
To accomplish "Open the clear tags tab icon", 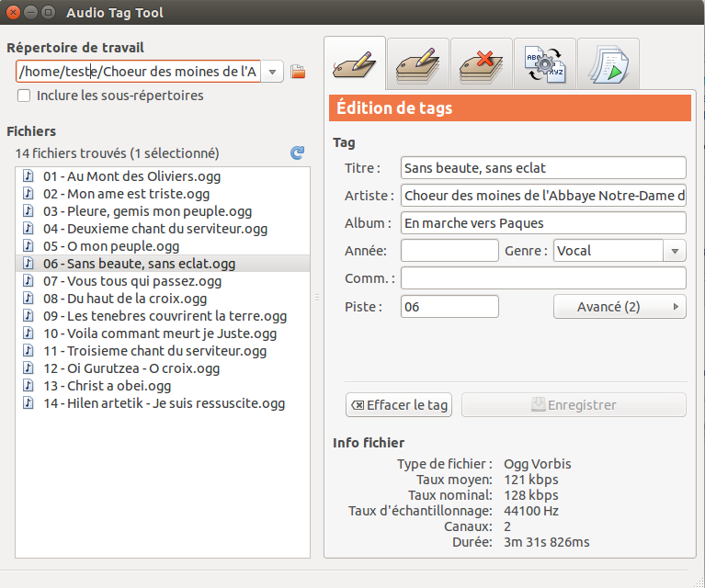I will pyautogui.click(x=481, y=64).
